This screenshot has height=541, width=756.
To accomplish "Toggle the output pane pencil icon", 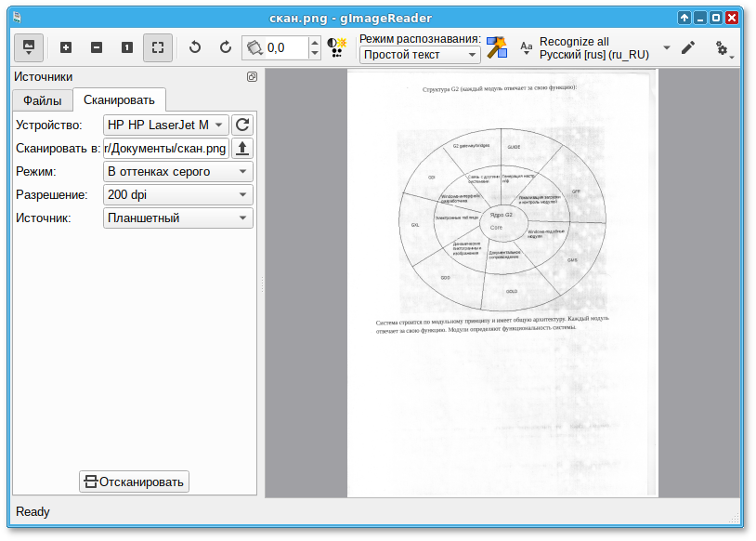I will [688, 47].
